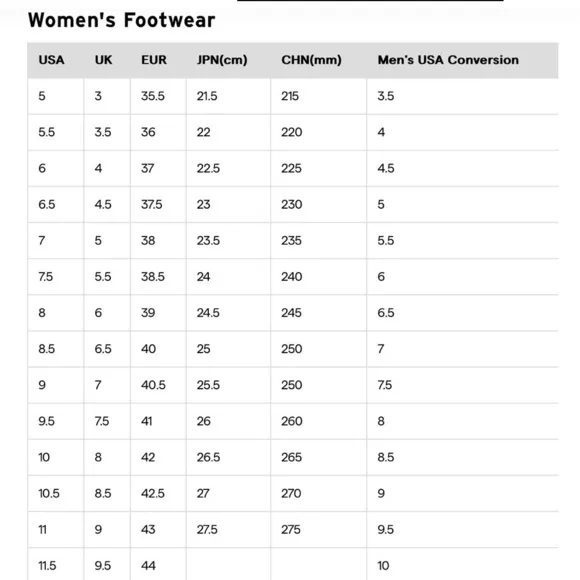Screen dimensions: 580x580
Task: Select the USA 10.5 size cell
Action: [x=56, y=493]
